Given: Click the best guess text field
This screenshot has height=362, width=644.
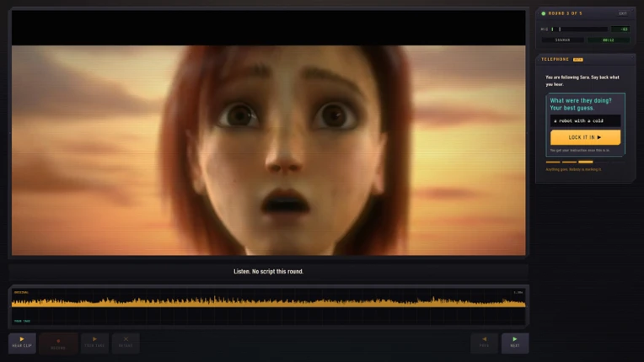Looking at the screenshot, I should (x=585, y=120).
